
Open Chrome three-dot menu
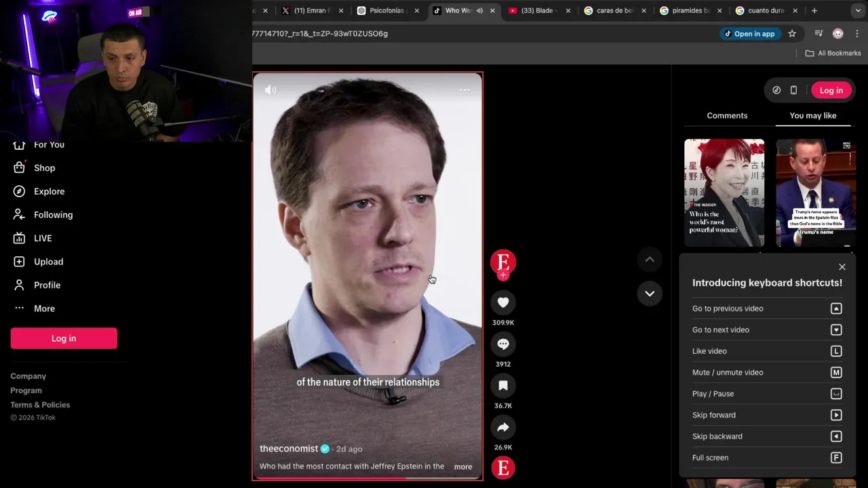tap(857, 33)
